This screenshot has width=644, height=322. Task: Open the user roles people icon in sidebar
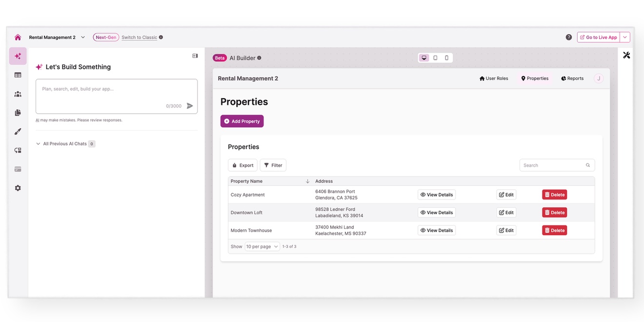[x=18, y=94]
